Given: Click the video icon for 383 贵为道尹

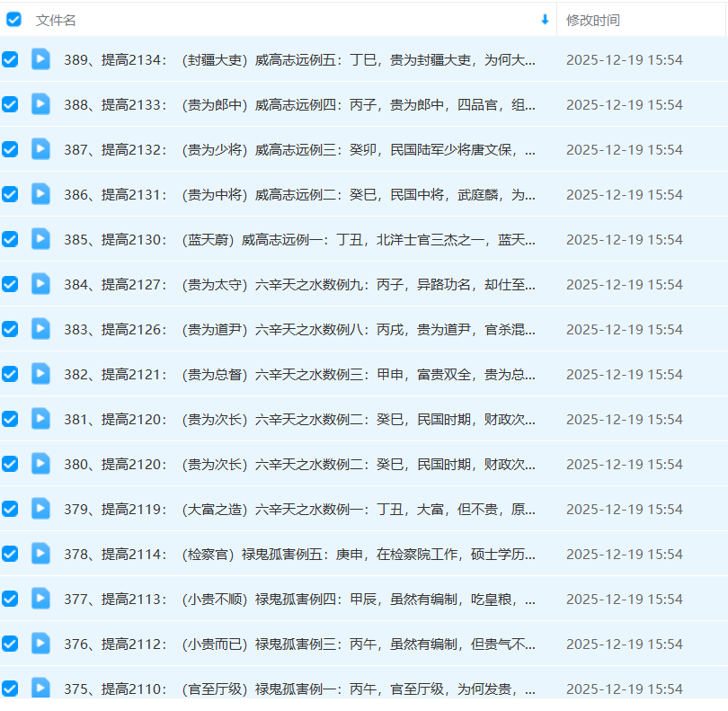Looking at the screenshot, I should coord(40,329).
